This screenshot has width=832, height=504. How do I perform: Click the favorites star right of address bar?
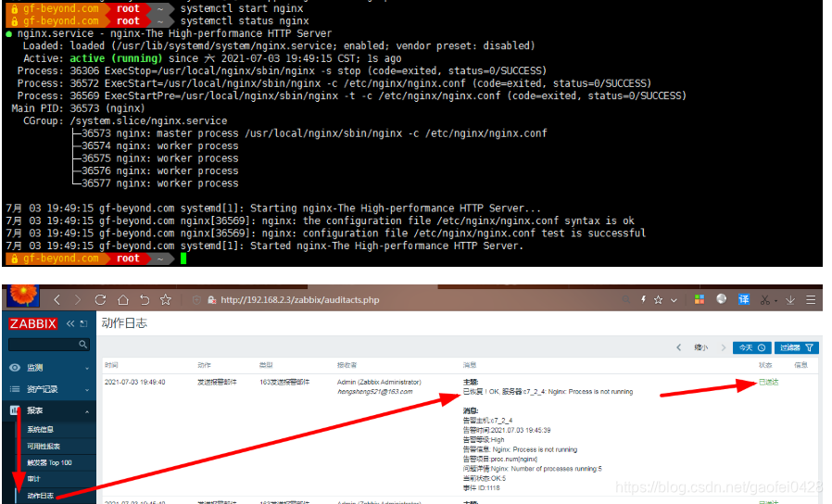click(659, 300)
